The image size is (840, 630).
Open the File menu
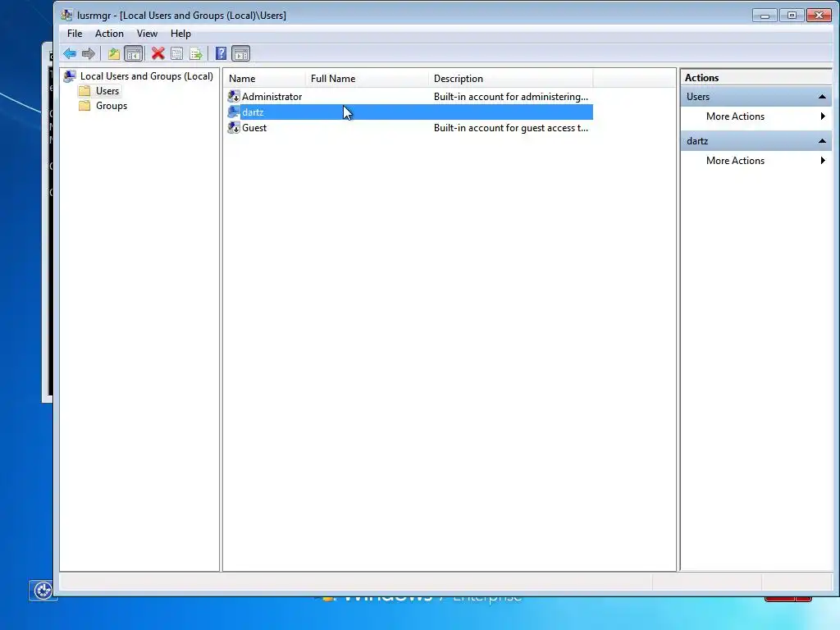pyautogui.click(x=75, y=33)
